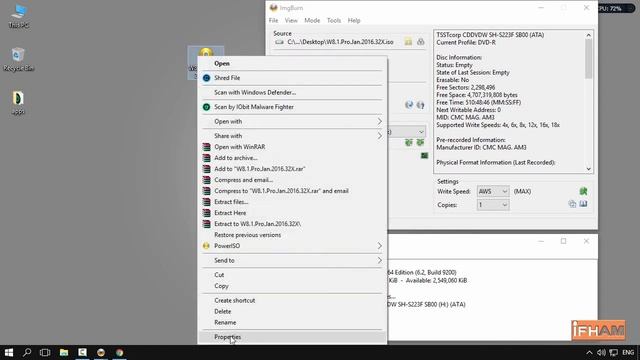Click the Source path C:\...\W8.1.Pro.Jan.2016.32X.iso
Screen dimensions: 640x360
tap(340, 42)
